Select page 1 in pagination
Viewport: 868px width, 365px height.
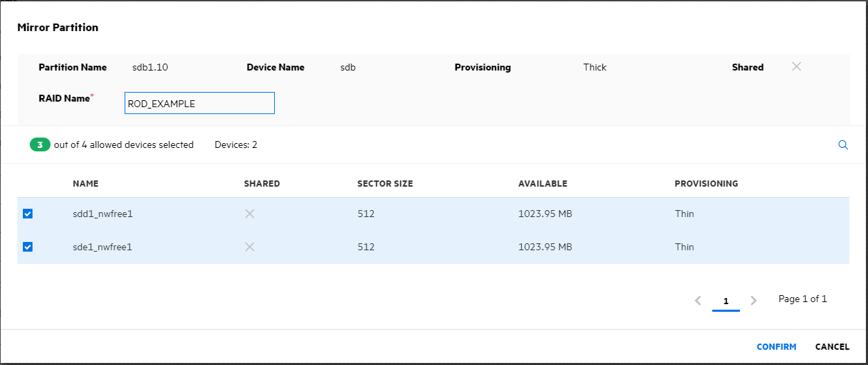tap(725, 301)
